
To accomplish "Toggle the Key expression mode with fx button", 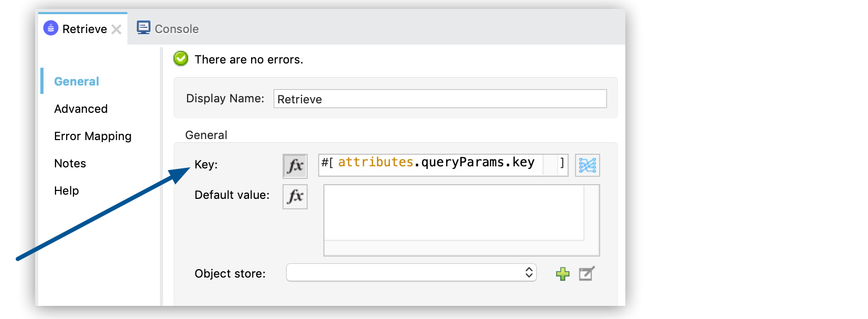I will tap(295, 165).
